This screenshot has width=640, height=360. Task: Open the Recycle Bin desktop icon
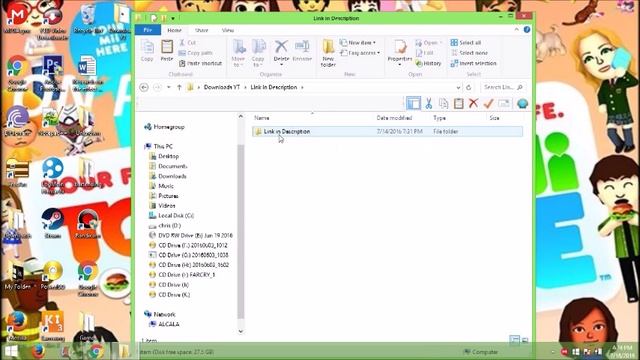point(88,20)
